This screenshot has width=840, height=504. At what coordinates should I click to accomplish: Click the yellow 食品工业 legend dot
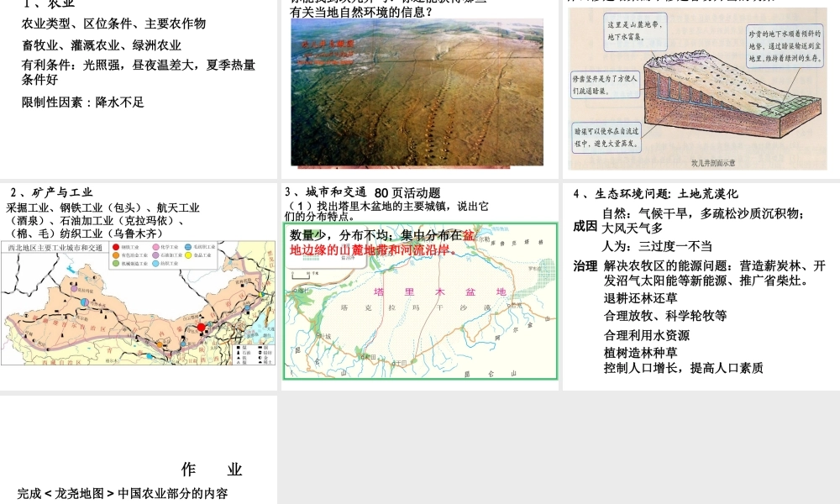click(188, 255)
